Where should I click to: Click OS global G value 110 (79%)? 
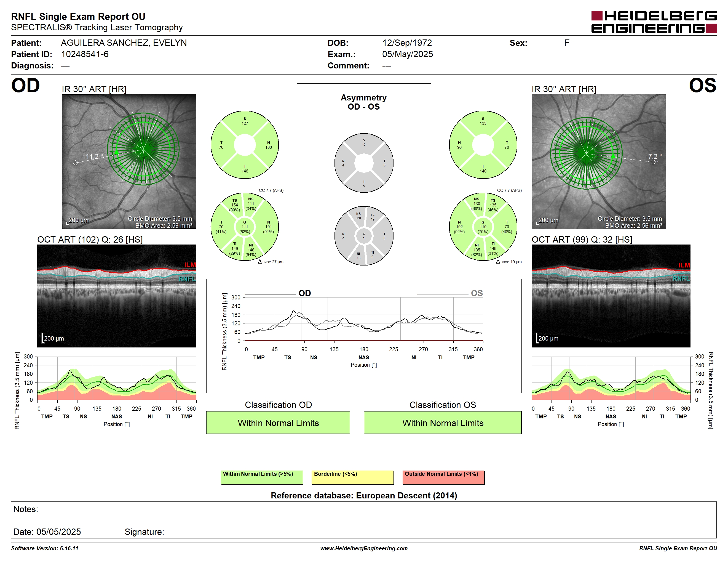click(x=483, y=229)
